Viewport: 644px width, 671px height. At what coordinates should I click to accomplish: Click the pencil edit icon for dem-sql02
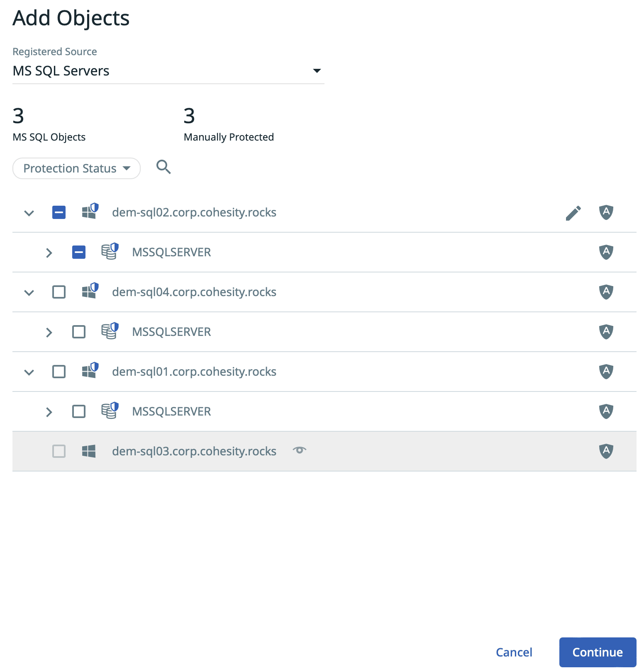tap(573, 213)
